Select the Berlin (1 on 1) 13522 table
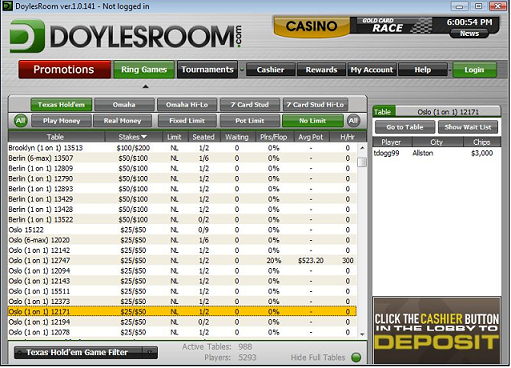The height and width of the screenshot is (368, 511). click(182, 219)
